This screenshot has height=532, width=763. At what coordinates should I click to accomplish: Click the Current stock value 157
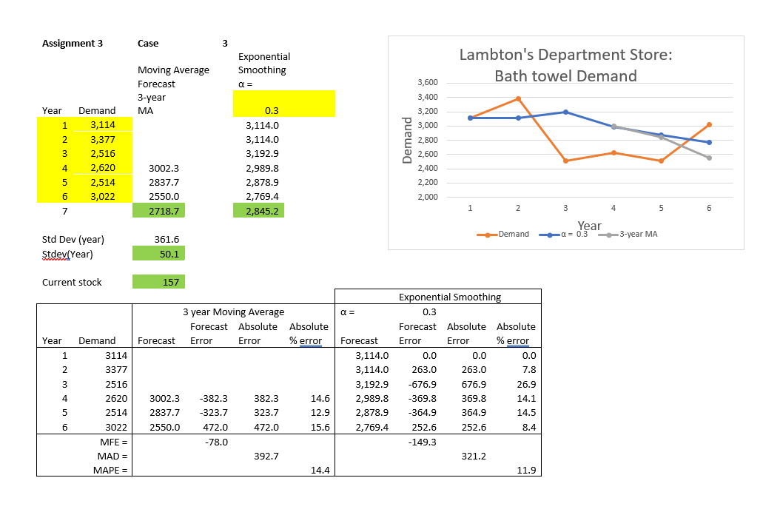tap(158, 282)
